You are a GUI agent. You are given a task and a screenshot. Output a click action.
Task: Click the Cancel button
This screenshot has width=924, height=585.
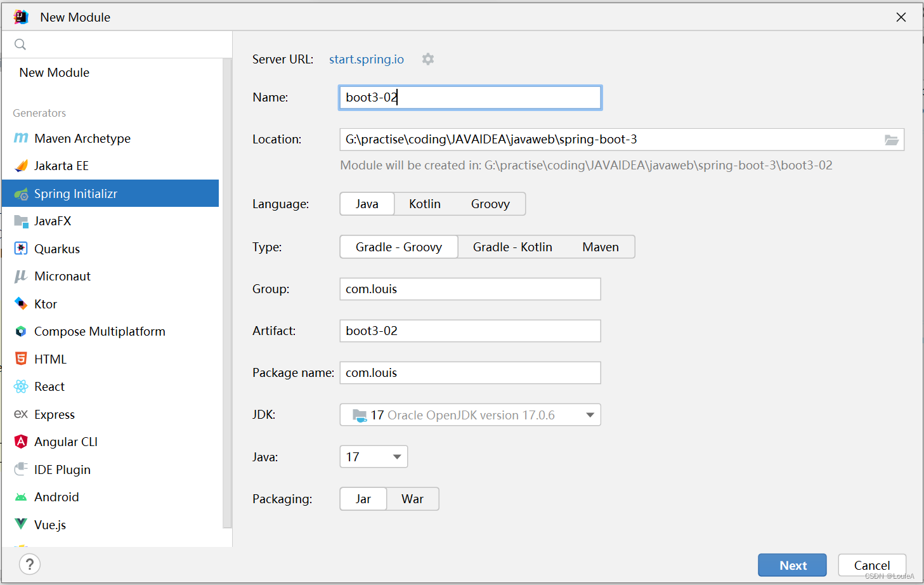872,565
